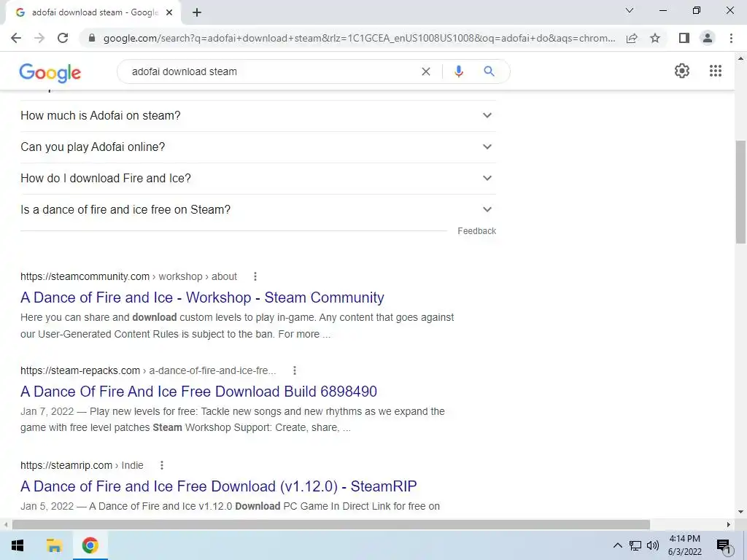Expand "How do I download Fire and Ice?"
This screenshot has width=747, height=560.
(x=258, y=179)
